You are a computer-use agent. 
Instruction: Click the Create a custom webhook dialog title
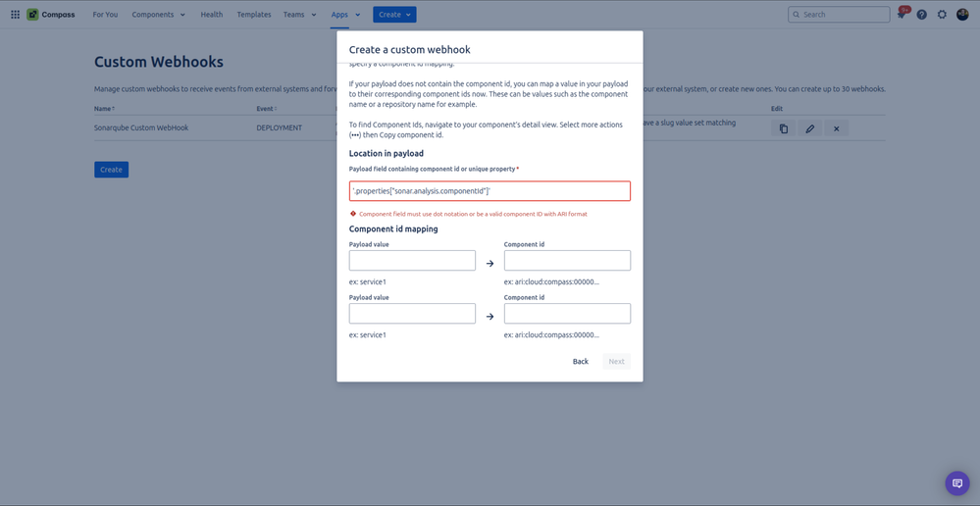409,49
